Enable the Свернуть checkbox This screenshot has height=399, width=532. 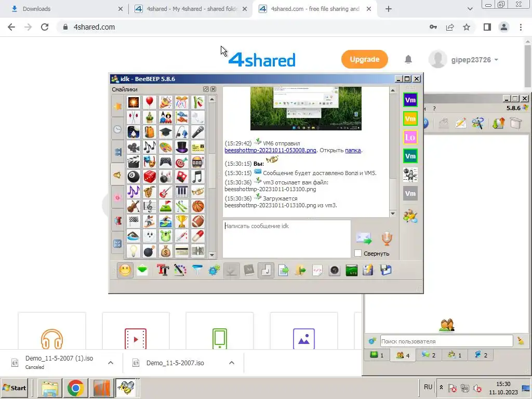tap(358, 253)
